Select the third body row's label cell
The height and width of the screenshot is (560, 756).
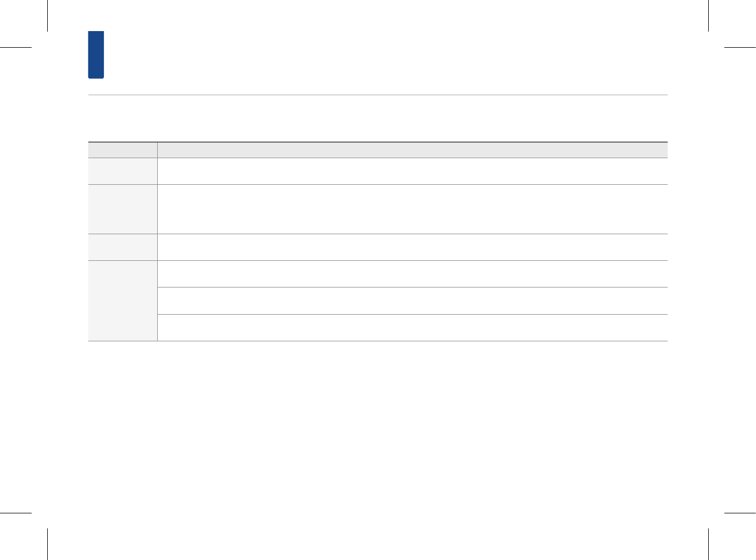tap(122, 247)
